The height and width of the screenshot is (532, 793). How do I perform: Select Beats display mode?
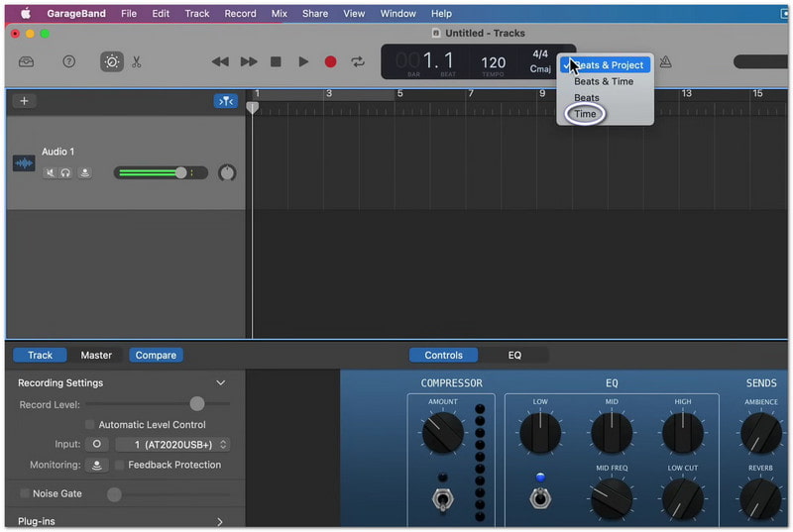(587, 97)
